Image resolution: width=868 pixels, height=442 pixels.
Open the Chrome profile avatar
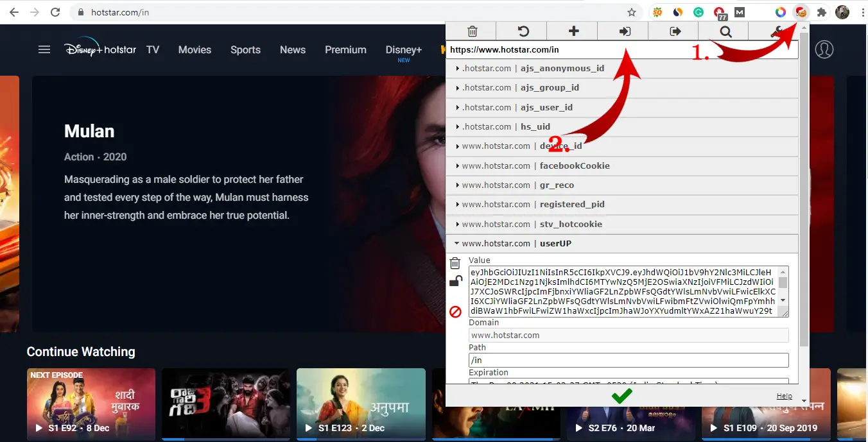pyautogui.click(x=842, y=12)
